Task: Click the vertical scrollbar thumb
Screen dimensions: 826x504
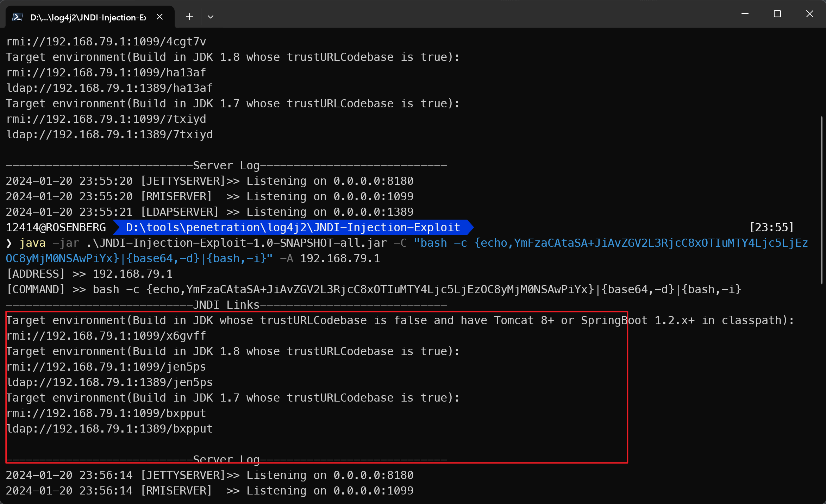Action: pyautogui.click(x=822, y=199)
